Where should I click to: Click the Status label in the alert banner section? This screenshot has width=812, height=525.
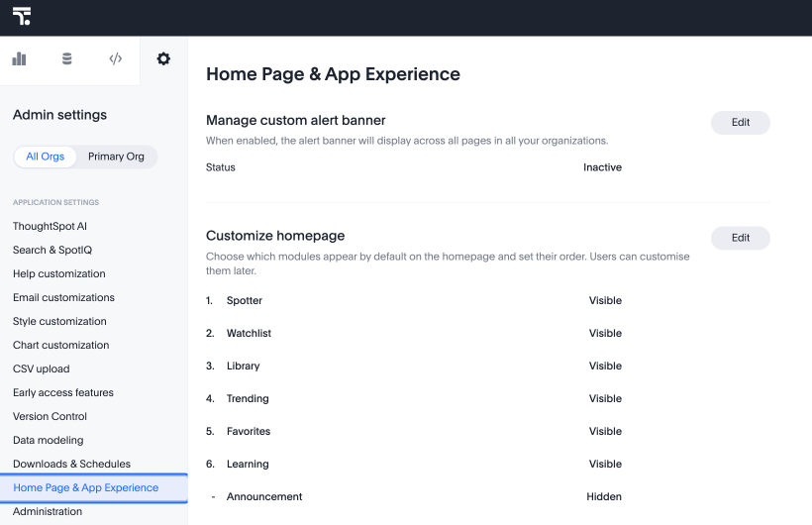point(221,167)
